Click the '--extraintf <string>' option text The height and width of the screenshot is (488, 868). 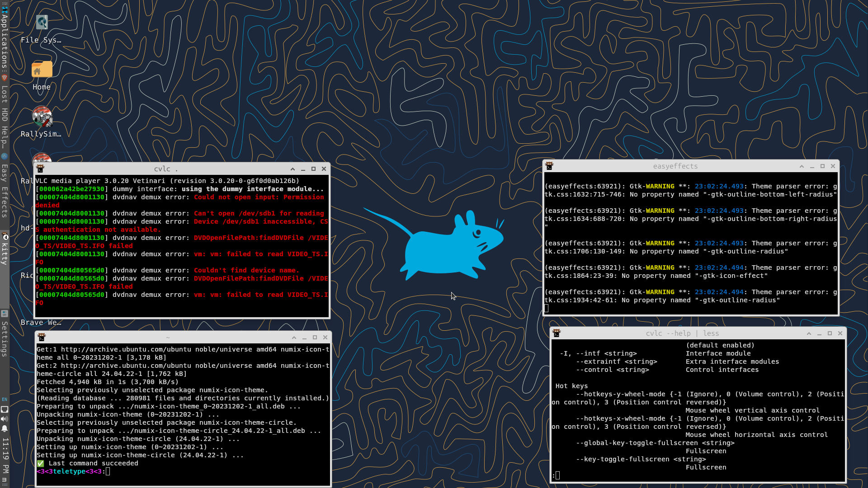point(617,361)
